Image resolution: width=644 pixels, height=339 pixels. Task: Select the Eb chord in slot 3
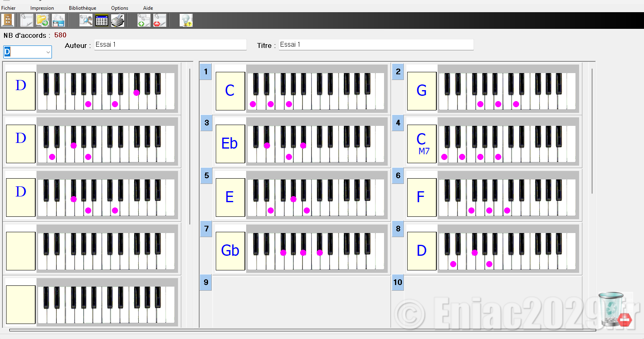pyautogui.click(x=230, y=144)
